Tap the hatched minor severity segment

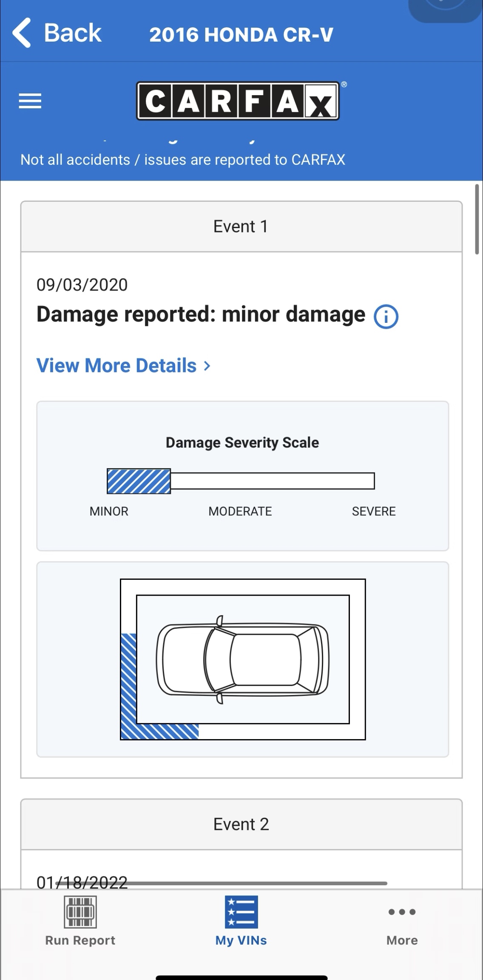click(139, 481)
